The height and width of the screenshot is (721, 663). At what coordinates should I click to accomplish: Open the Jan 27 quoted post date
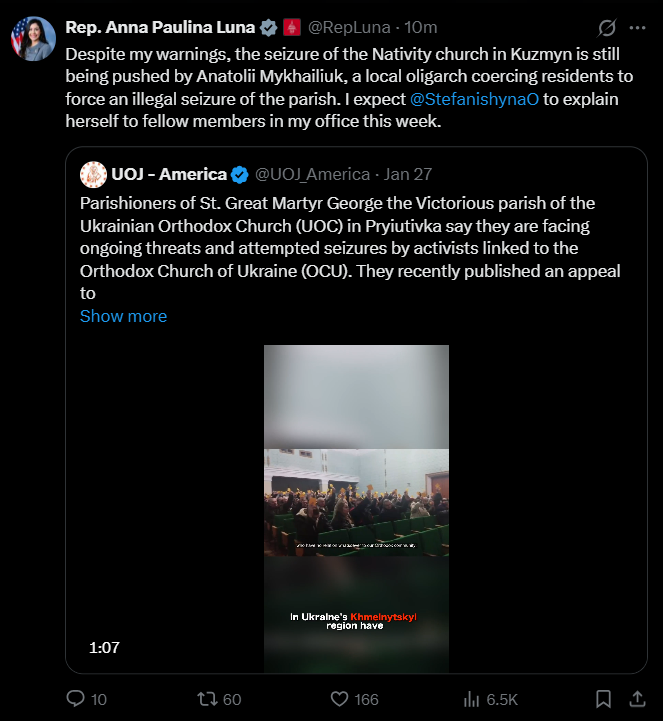click(409, 175)
